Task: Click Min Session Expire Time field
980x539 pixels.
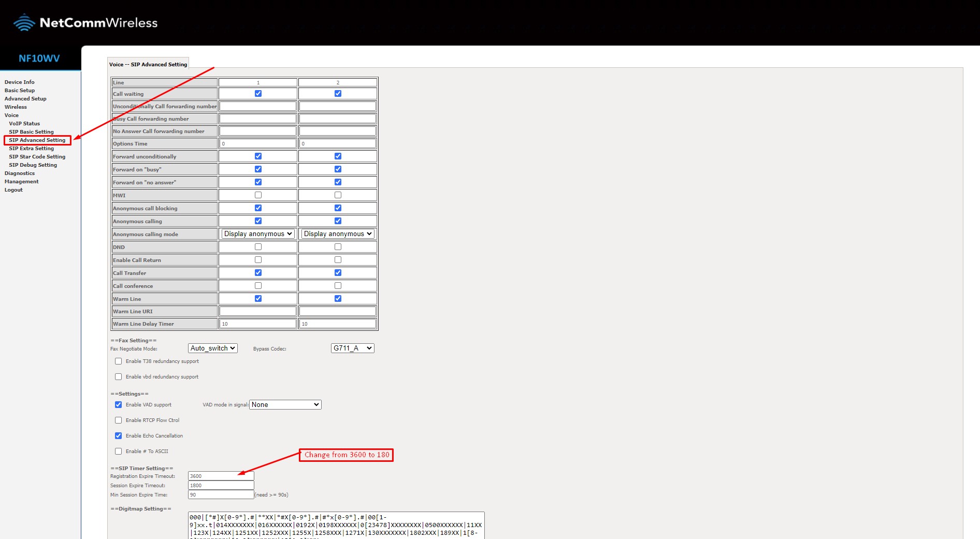Action: coord(221,495)
